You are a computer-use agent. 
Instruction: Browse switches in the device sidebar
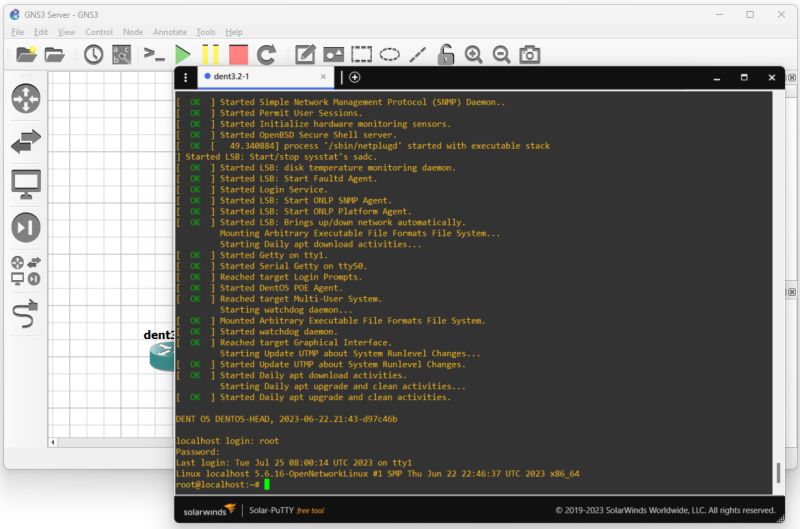26,141
